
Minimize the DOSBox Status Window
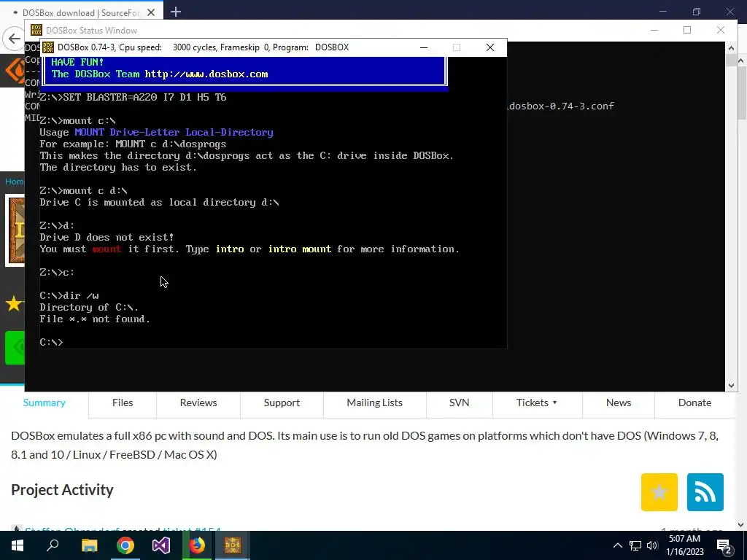(x=654, y=30)
